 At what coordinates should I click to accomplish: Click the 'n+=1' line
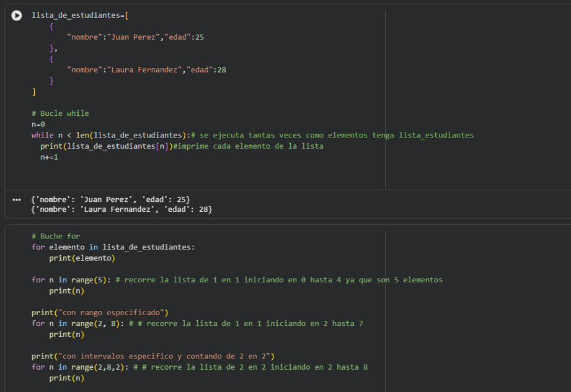coord(49,157)
